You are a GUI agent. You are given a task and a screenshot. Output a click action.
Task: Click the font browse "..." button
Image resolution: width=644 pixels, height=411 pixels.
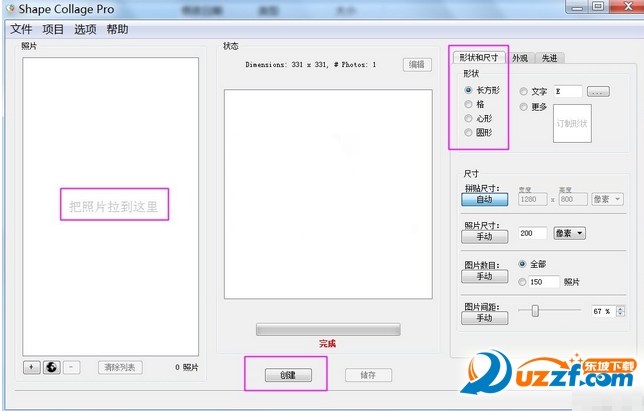tap(598, 92)
